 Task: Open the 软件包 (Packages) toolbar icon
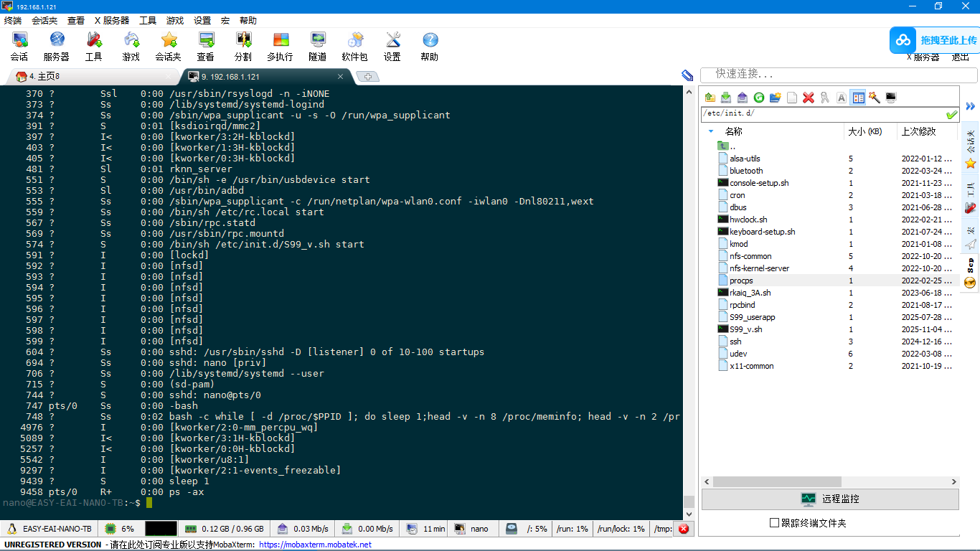click(x=354, y=46)
